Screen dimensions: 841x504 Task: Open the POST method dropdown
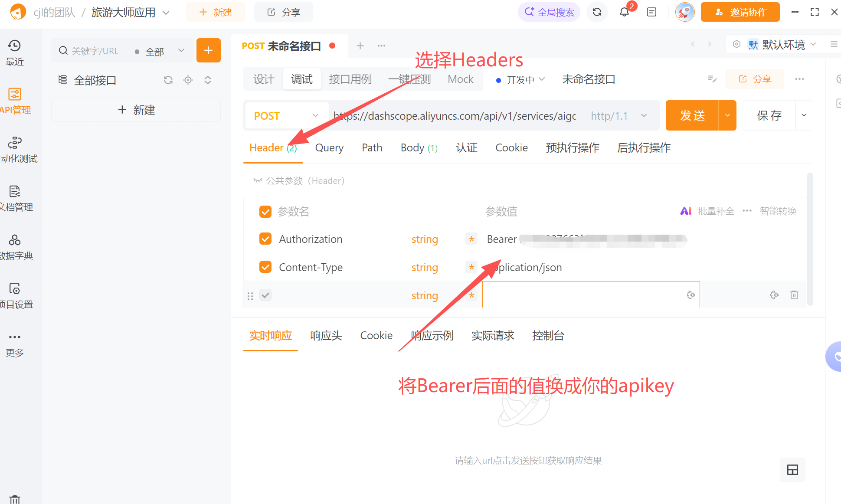pyautogui.click(x=286, y=116)
